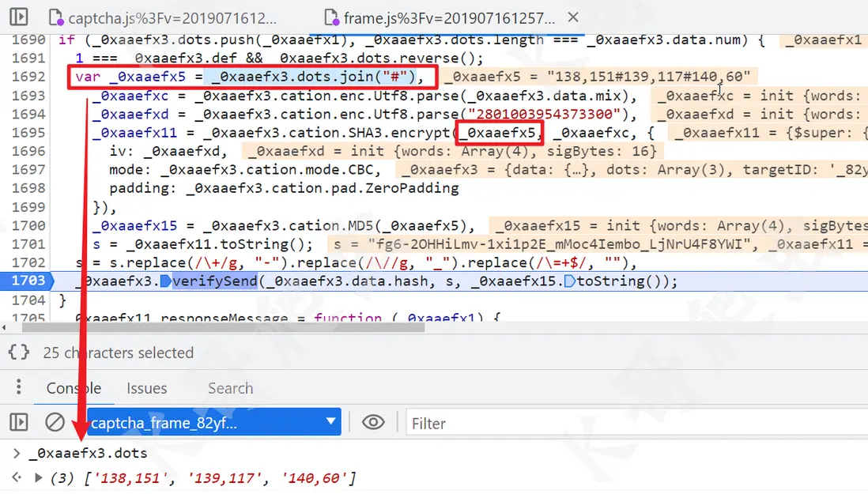Click line number 1700 in the gutter
The width and height of the screenshot is (868, 494).
[x=28, y=226]
